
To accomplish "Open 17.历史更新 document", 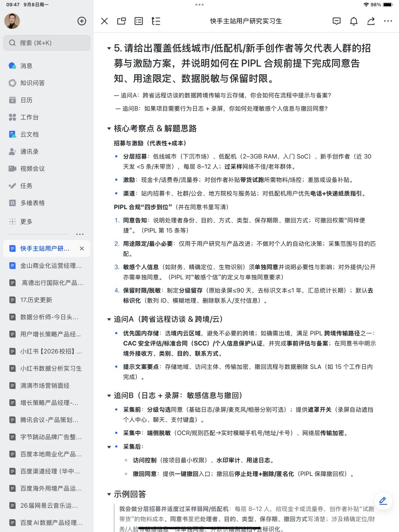I will [47, 300].
